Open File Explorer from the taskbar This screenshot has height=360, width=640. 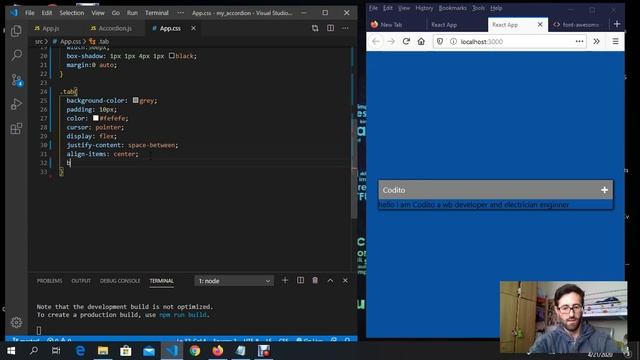pyautogui.click(x=103, y=351)
